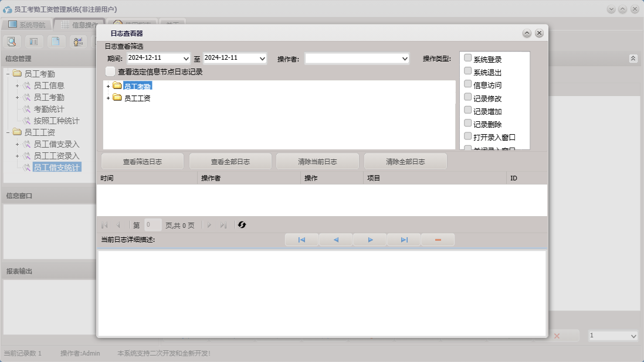
Task: Go to next page in log pager
Action: click(209, 225)
